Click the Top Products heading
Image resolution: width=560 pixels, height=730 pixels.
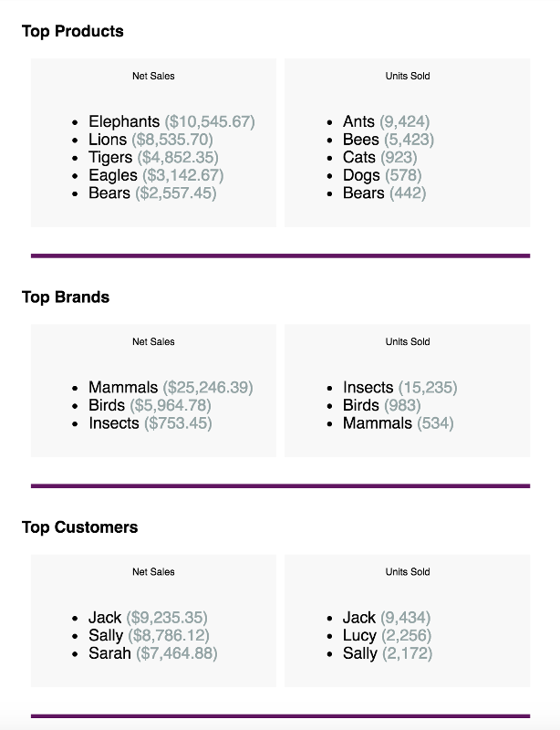tap(73, 31)
